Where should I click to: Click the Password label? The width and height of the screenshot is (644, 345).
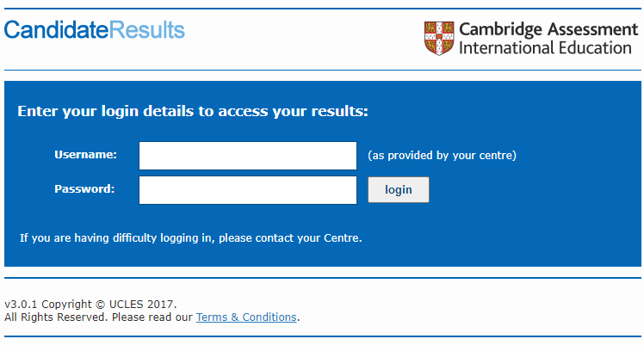[84, 189]
